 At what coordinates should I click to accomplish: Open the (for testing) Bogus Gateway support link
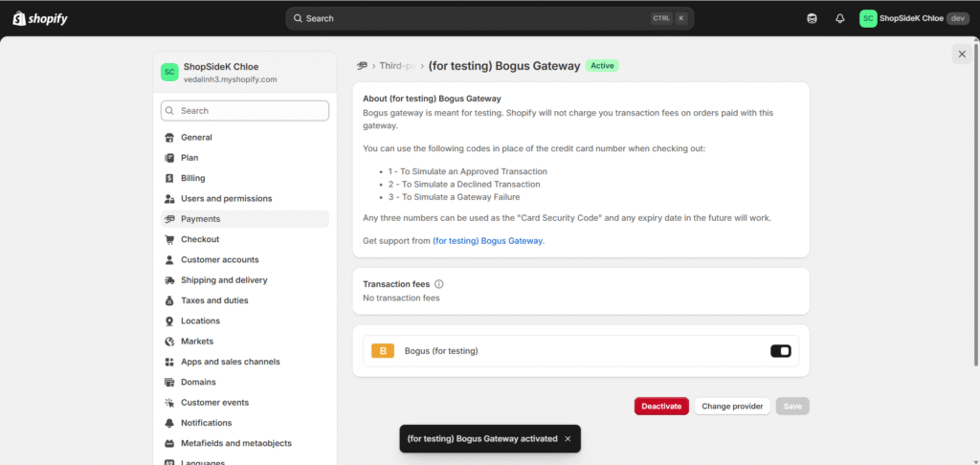click(x=487, y=241)
